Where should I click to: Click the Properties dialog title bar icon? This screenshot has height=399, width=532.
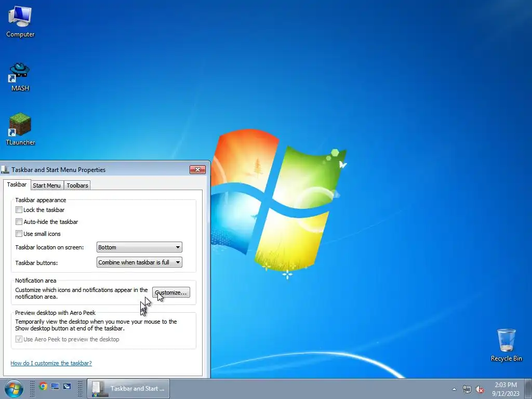pos(5,170)
